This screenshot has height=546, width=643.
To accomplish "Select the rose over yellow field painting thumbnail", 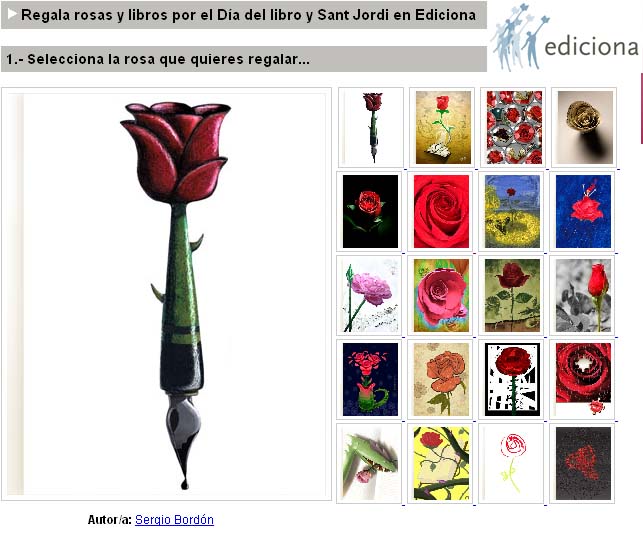I will click(x=512, y=211).
